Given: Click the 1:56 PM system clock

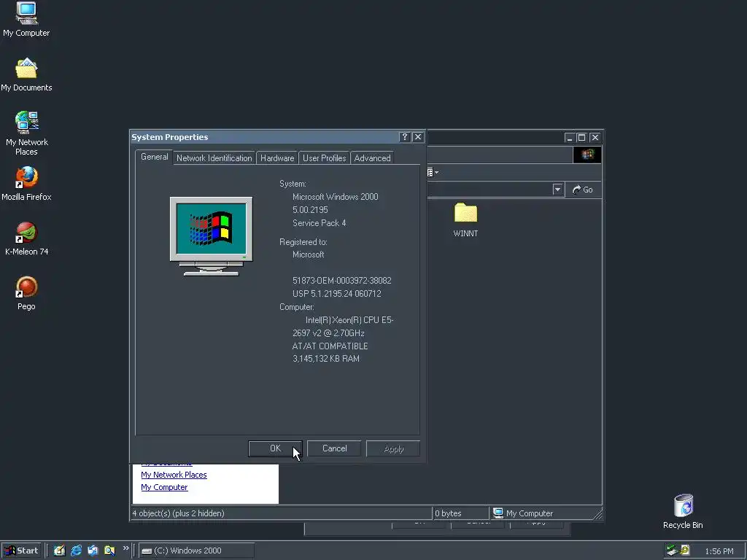Looking at the screenshot, I should [x=719, y=551].
